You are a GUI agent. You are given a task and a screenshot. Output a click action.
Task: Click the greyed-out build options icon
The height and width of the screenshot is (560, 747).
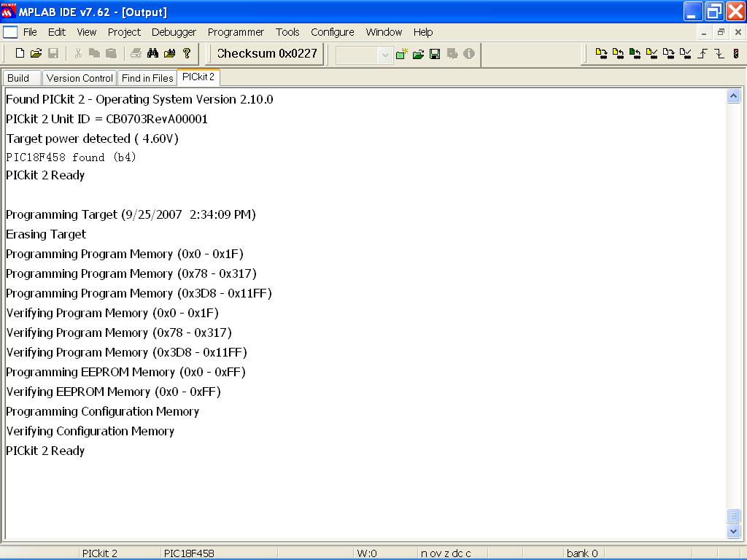click(452, 54)
